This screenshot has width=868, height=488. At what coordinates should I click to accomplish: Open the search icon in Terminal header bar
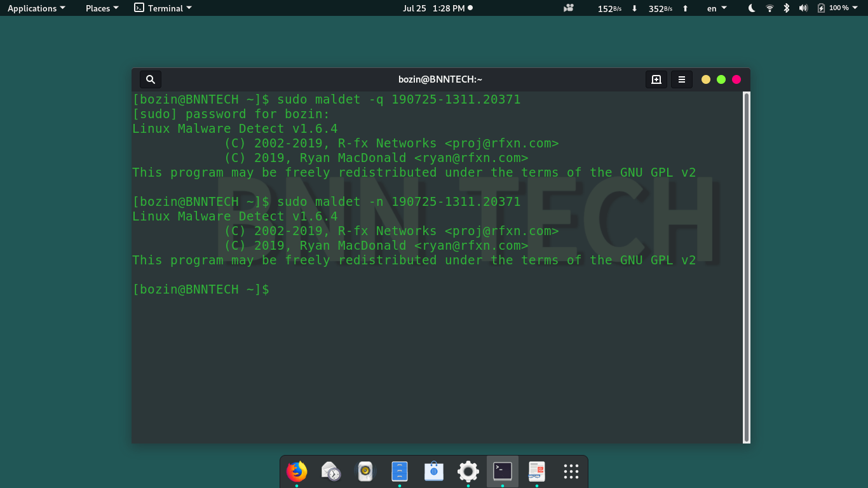click(151, 79)
